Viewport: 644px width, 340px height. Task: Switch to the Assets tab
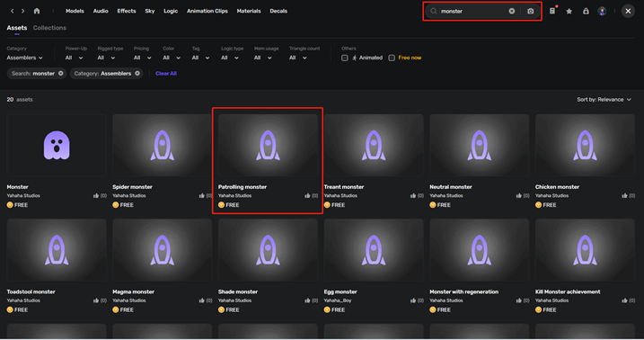17,28
